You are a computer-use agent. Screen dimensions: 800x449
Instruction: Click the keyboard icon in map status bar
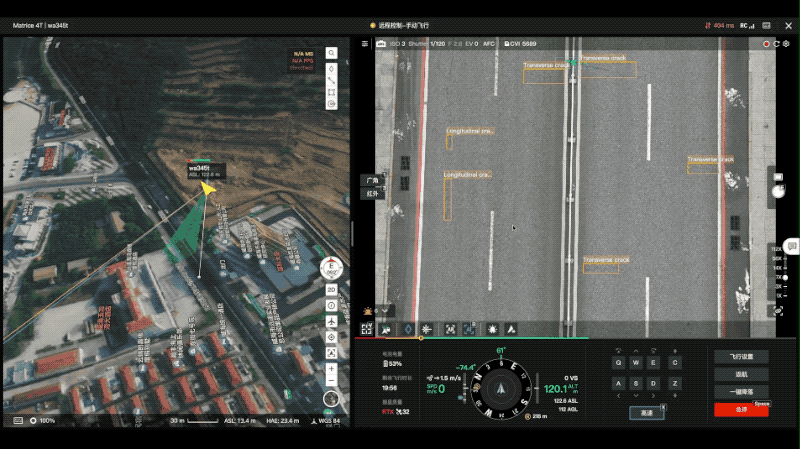click(x=18, y=420)
